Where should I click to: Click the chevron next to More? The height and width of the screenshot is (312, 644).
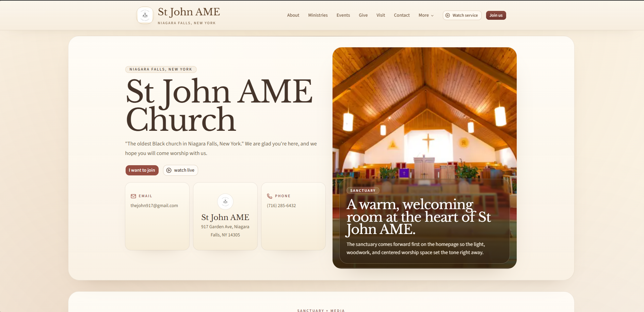(432, 15)
